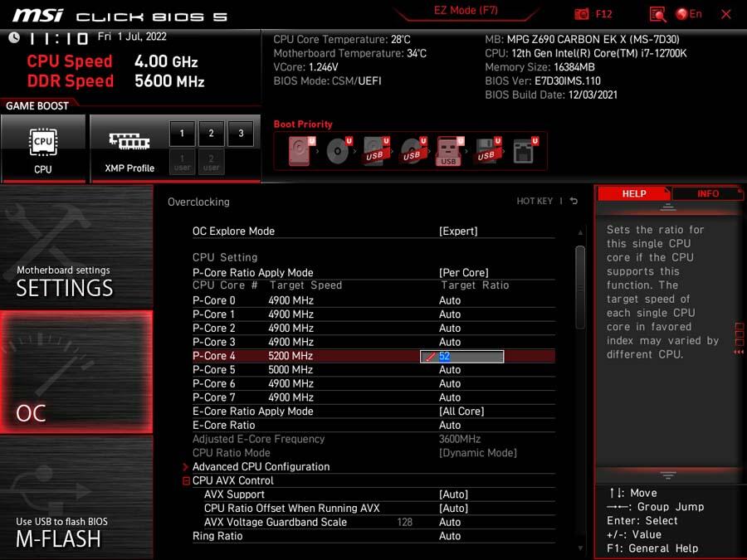
Task: Click the settings list scrollbar thumb
Action: pos(580,287)
